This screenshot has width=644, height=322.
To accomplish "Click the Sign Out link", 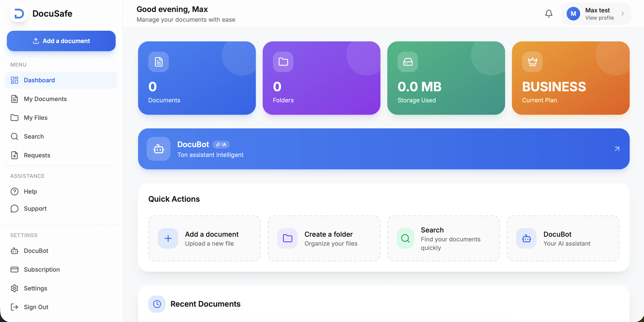I will tap(36, 307).
